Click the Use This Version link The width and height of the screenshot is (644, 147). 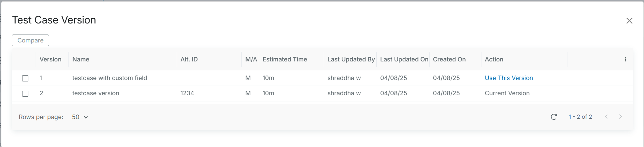pos(509,78)
